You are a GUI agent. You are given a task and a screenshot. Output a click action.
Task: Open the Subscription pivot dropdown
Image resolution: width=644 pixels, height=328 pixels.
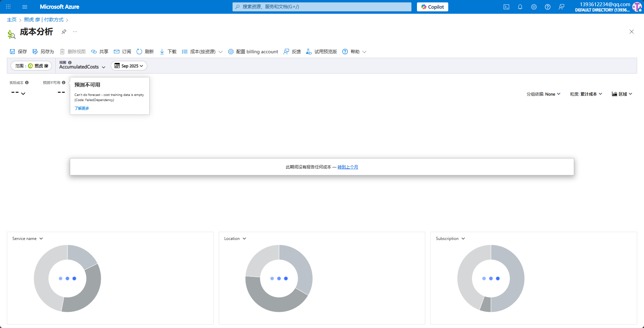pos(450,239)
